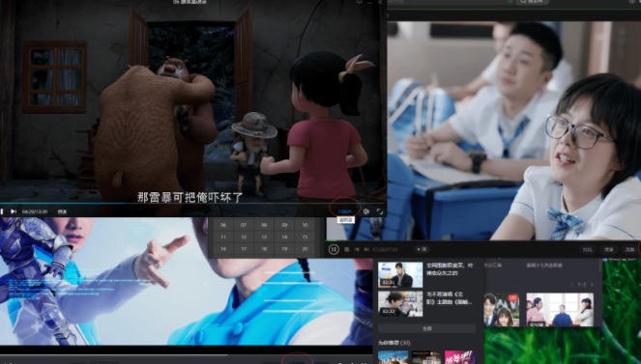Seek on the cartoon player progress bar

click(x=193, y=203)
